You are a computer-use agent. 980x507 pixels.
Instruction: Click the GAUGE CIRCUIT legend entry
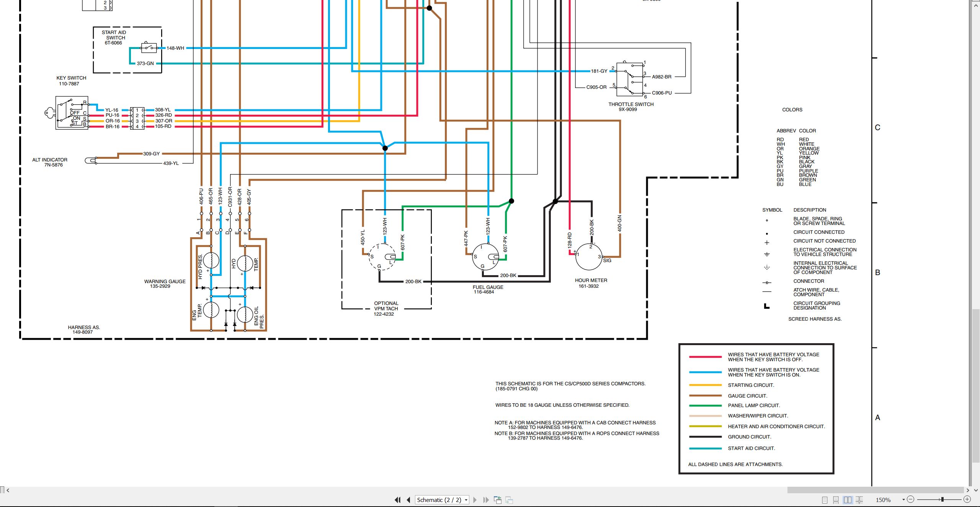pyautogui.click(x=748, y=396)
